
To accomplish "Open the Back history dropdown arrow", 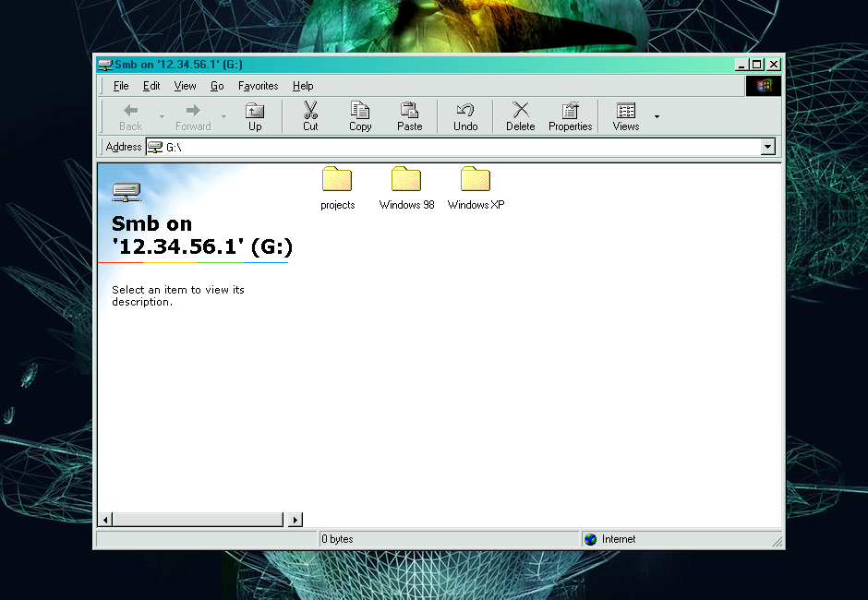I will click(x=162, y=117).
